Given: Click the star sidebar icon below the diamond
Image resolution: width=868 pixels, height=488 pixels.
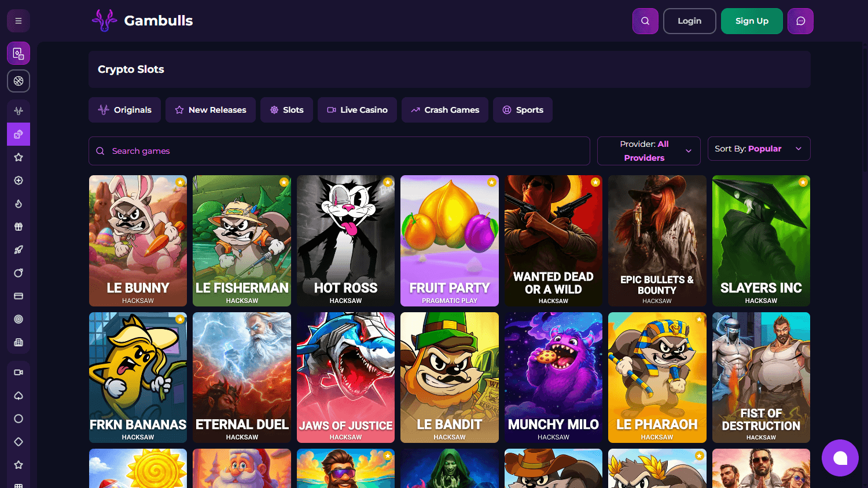Looking at the screenshot, I should click(19, 465).
